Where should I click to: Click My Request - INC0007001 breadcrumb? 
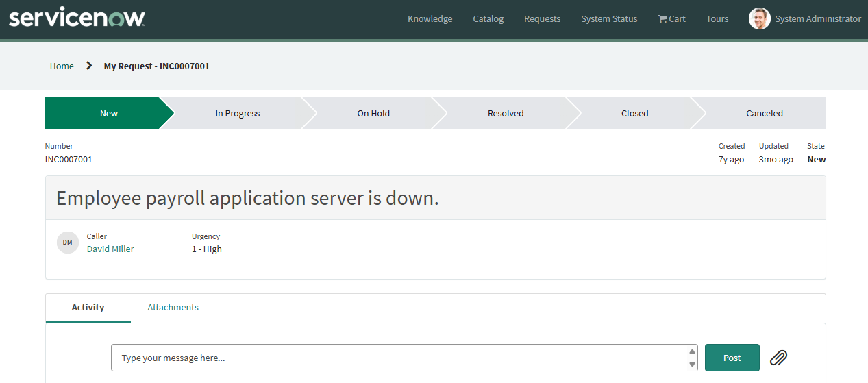pyautogui.click(x=157, y=66)
